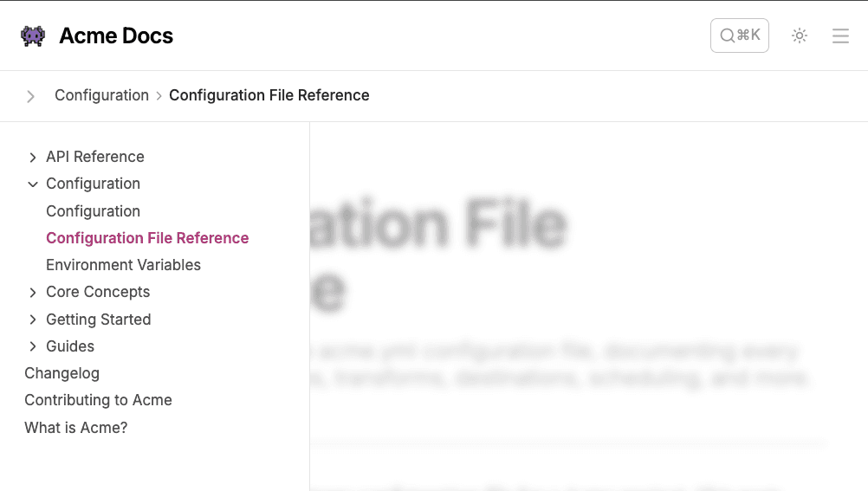This screenshot has width=868, height=491.
Task: Collapse the Configuration section chevron
Action: pos(33,184)
